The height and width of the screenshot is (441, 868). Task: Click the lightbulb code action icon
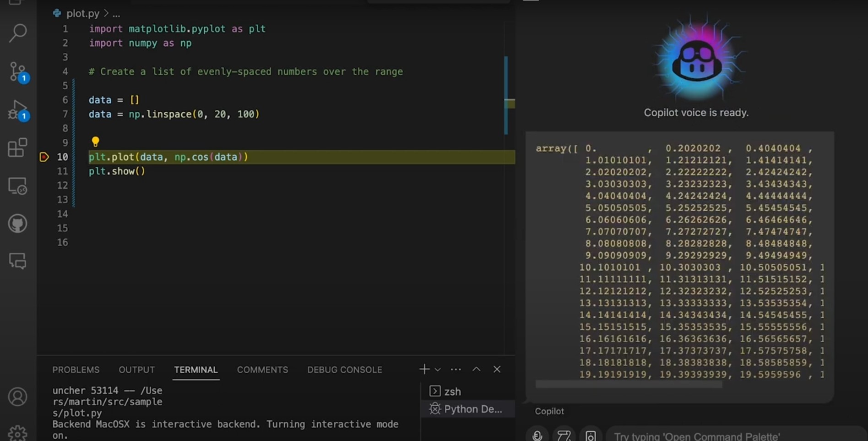click(x=95, y=142)
